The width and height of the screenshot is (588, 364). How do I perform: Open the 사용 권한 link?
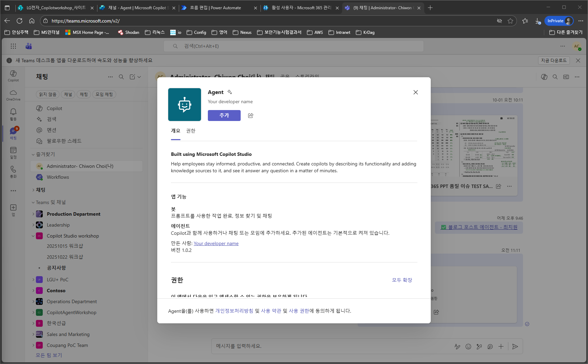point(299,311)
